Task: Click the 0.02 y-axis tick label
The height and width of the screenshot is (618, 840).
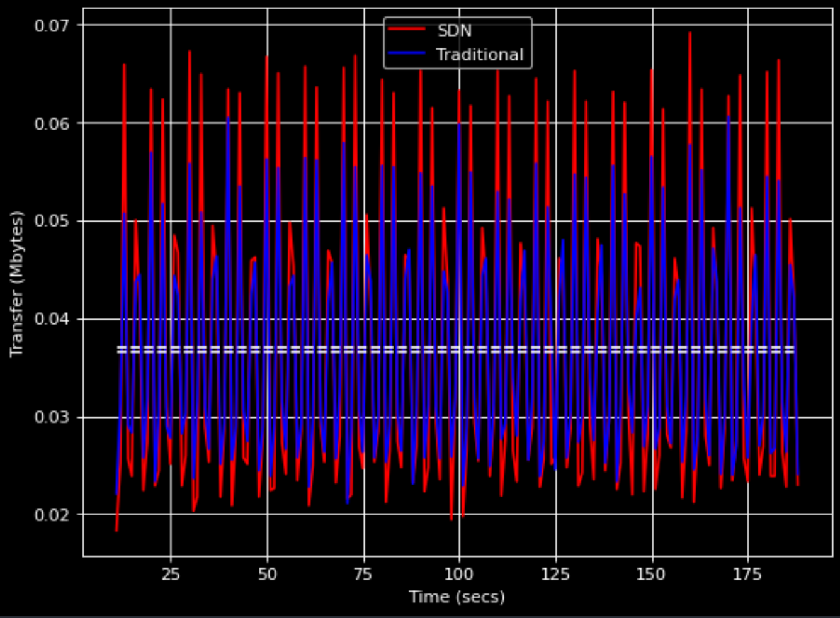Action: [53, 515]
